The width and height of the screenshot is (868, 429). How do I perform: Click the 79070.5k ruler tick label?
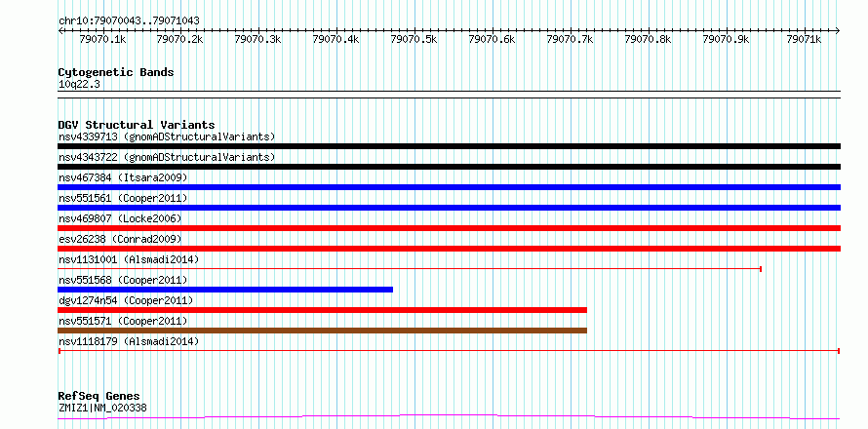click(414, 39)
